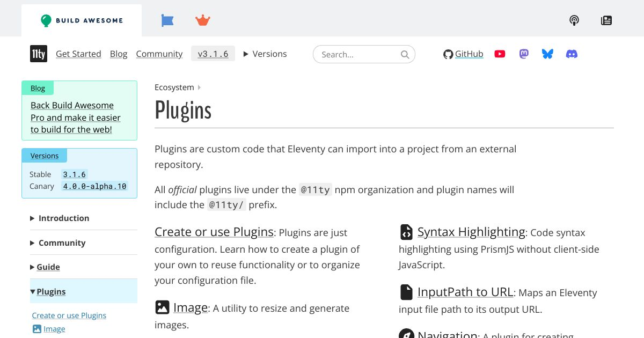Go to Get Started page

78,54
